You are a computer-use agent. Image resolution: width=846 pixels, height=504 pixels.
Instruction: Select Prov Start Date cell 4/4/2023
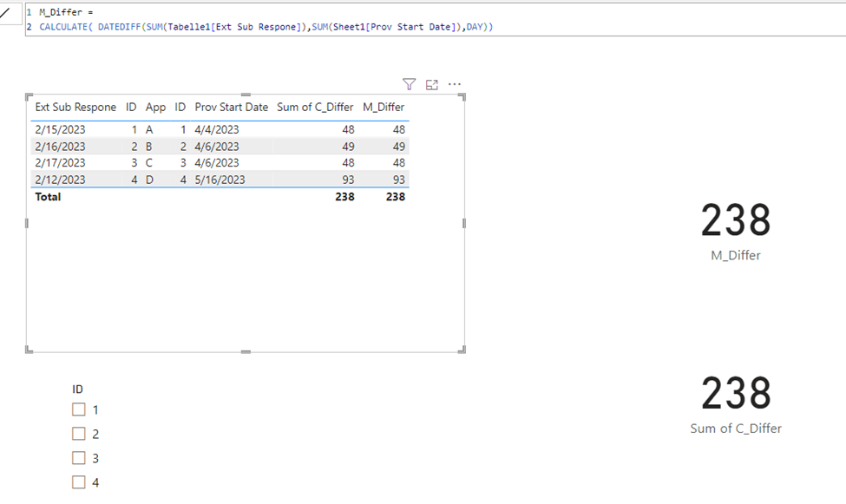click(217, 129)
